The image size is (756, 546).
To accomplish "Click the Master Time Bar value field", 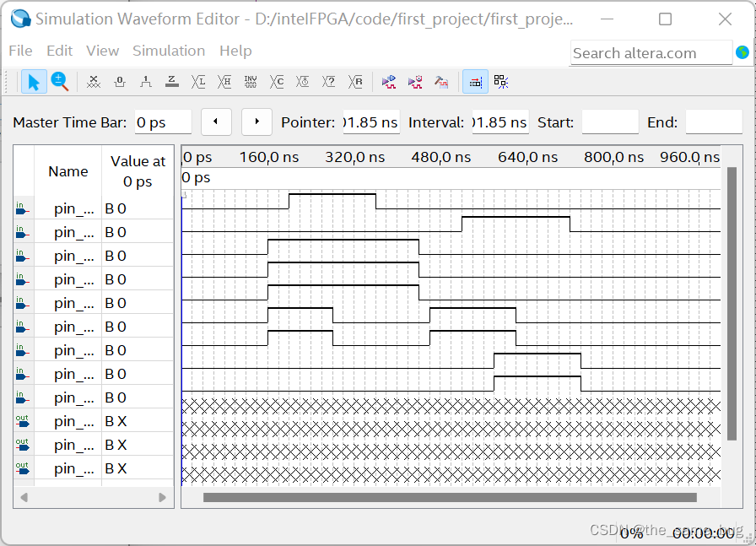I will click(163, 122).
